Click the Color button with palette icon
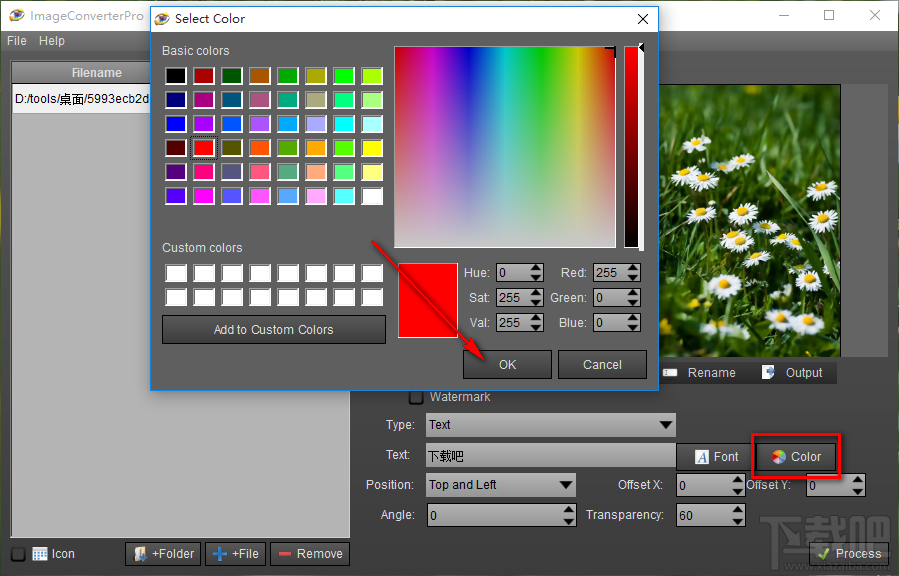This screenshot has width=899, height=576. coord(795,456)
